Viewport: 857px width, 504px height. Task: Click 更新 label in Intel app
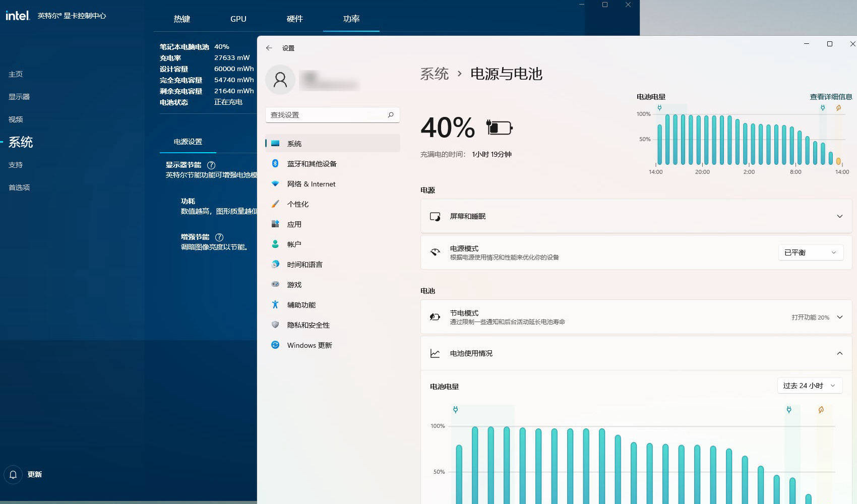click(35, 474)
